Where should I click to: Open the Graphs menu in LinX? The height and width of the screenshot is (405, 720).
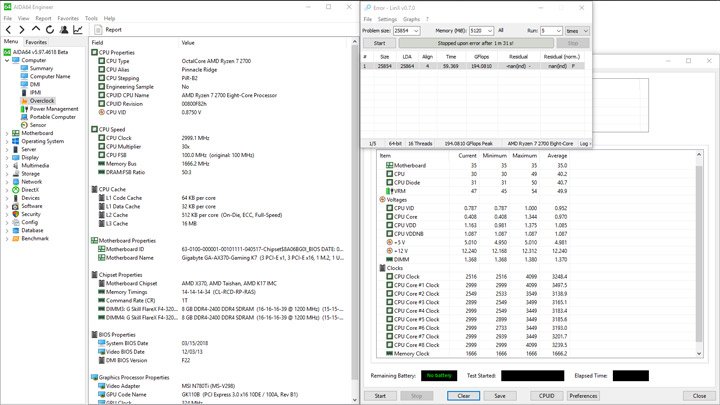[x=411, y=19]
